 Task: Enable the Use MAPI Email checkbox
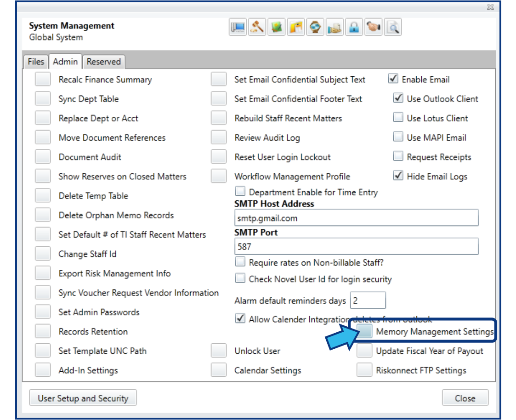(x=398, y=137)
